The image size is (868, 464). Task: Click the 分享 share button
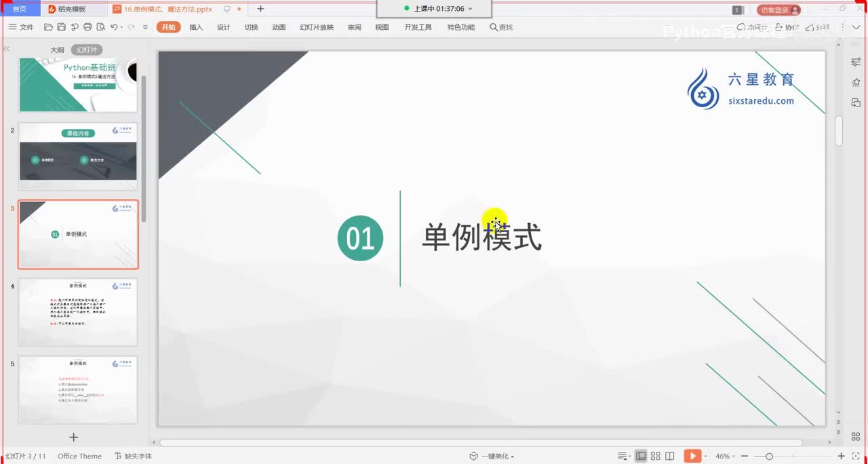816,27
